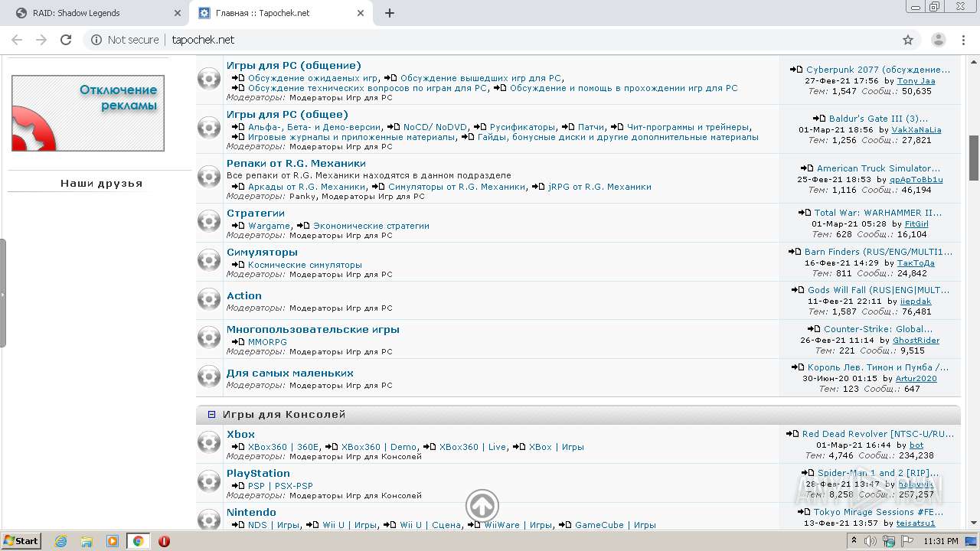Select the Главная :: Tapochek.net tab
The height and width of the screenshot is (551, 980).
(281, 13)
